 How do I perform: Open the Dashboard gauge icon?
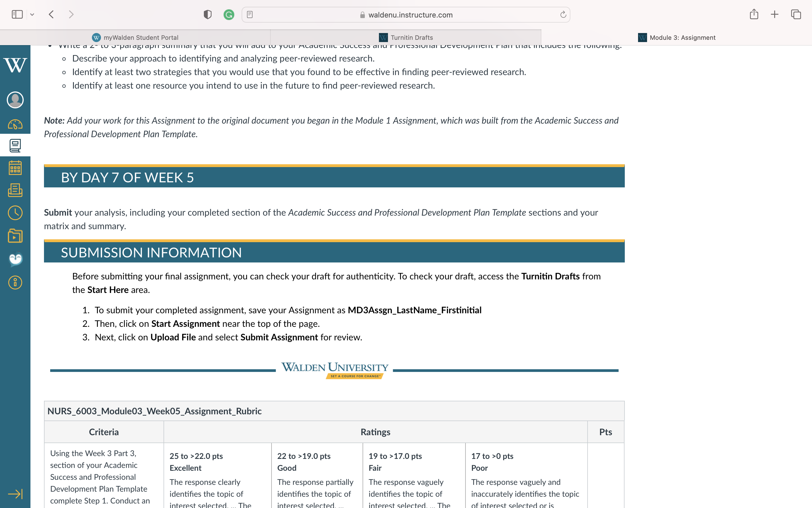click(15, 125)
